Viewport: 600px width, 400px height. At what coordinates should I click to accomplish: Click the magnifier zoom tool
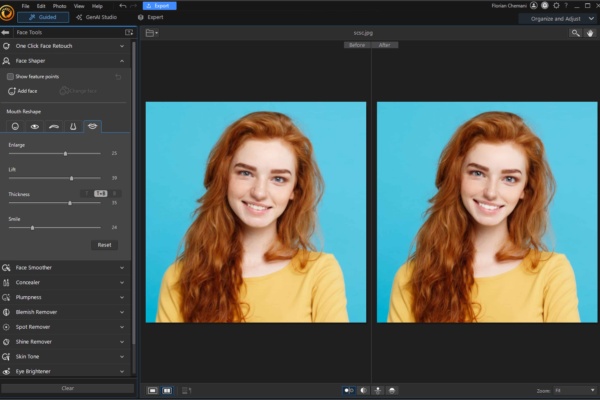(575, 33)
